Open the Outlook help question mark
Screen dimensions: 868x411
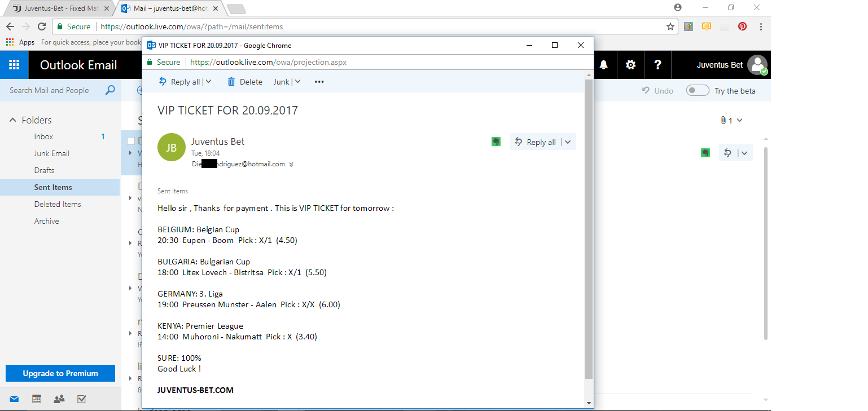(657, 65)
